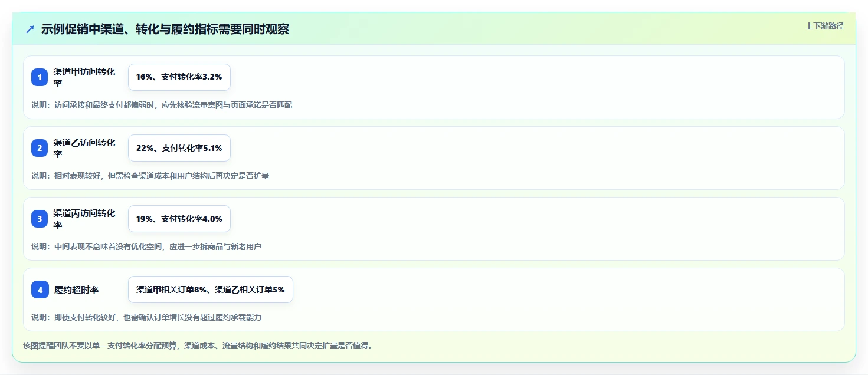
Task: Click the footer summary starting with 该图提醒团队
Action: point(198,346)
